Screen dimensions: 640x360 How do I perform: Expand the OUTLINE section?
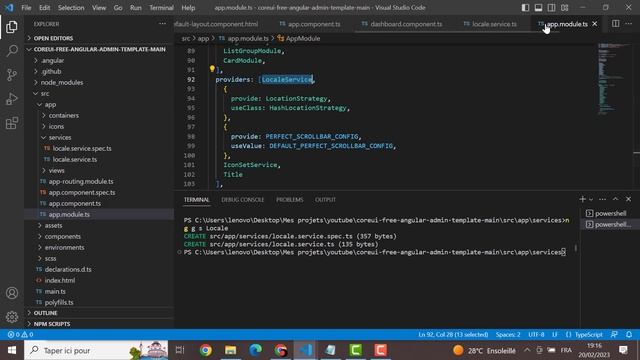point(99,313)
